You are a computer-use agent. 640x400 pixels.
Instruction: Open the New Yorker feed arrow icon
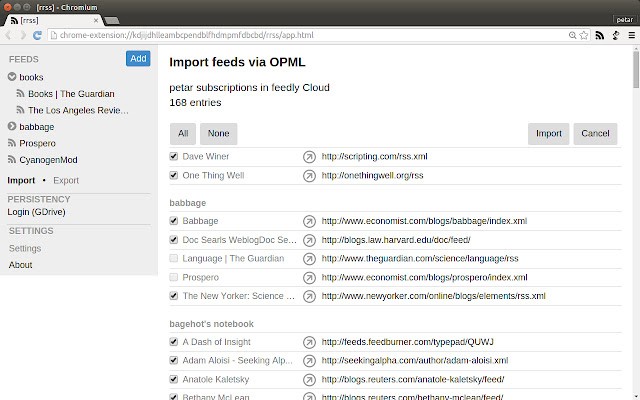(309, 296)
